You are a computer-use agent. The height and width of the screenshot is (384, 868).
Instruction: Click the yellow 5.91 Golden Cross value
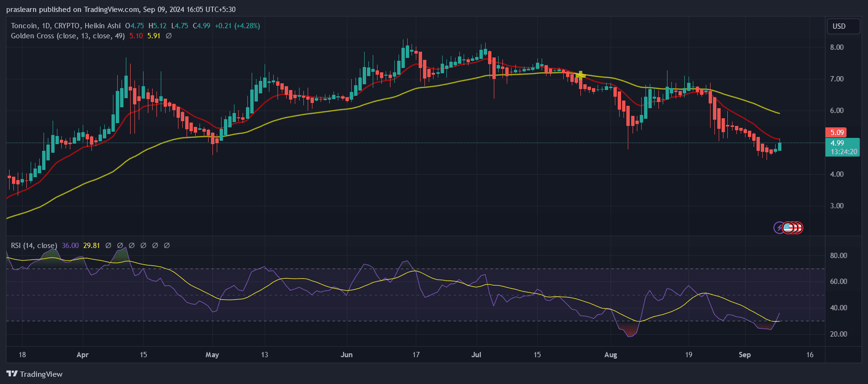pos(154,36)
